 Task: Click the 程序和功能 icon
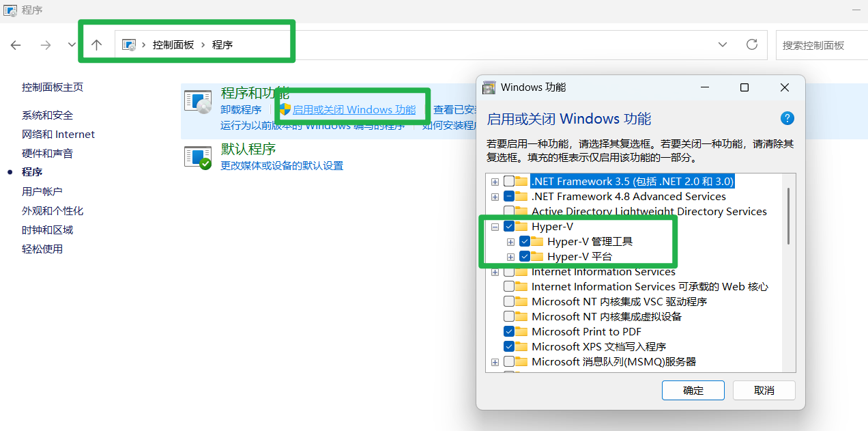[198, 102]
